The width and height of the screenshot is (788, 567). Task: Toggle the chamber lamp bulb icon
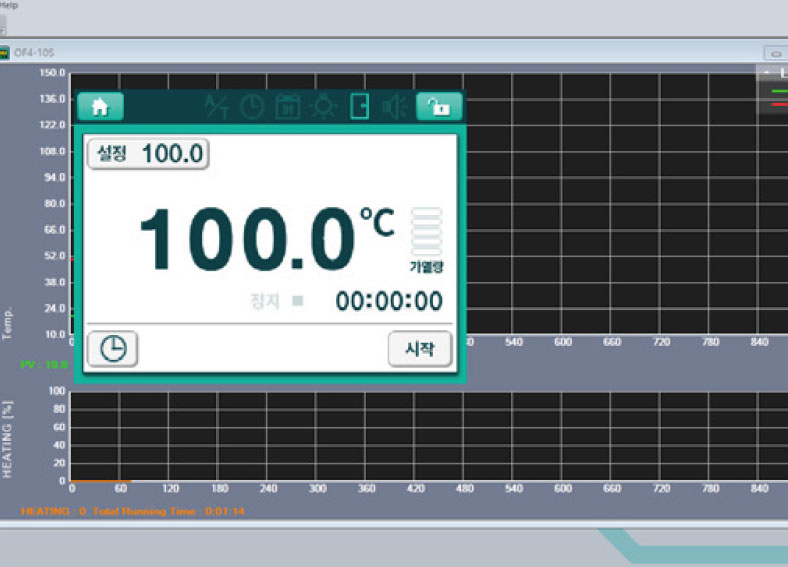point(323,106)
